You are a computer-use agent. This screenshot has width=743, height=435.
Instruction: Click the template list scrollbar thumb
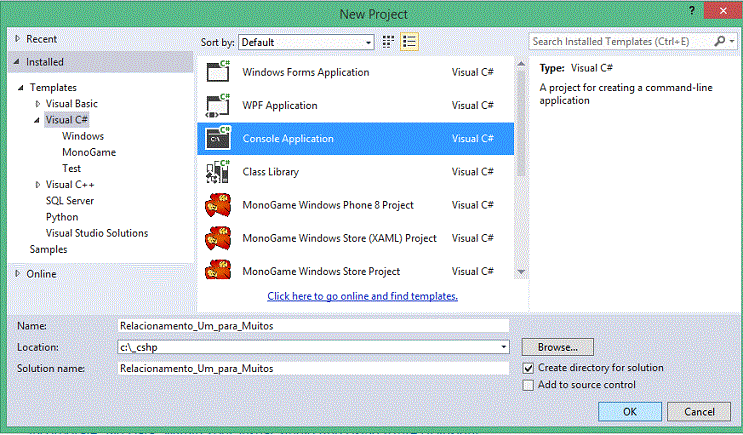(x=521, y=123)
